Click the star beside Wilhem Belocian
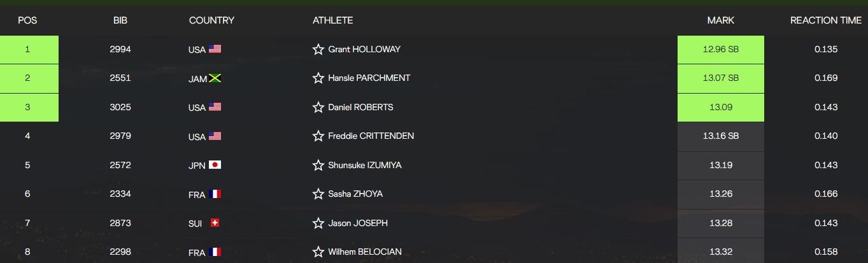 tap(318, 252)
